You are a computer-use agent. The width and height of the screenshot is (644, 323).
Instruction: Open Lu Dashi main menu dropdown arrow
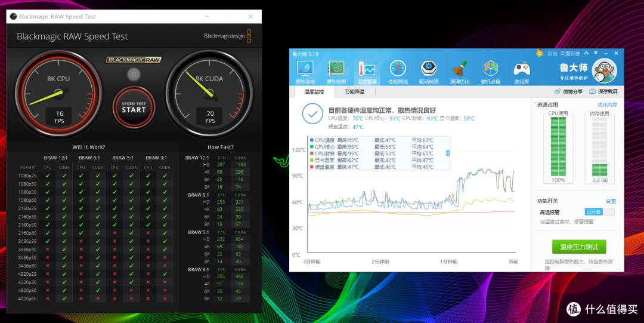click(596, 53)
